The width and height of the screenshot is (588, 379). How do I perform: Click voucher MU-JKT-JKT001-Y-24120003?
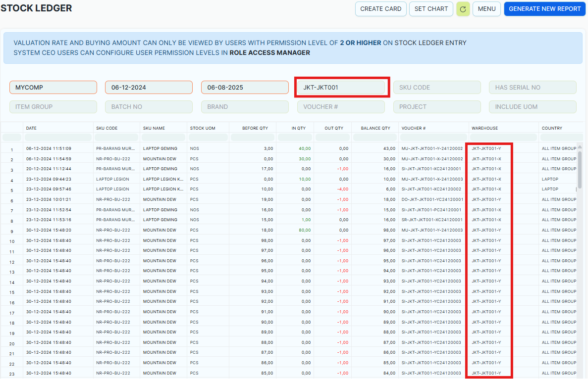click(x=432, y=230)
